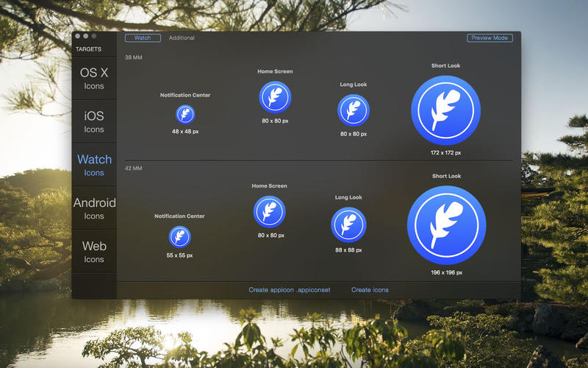Click the 38 MM section heading
Screen dimensions: 588x368
134,57
